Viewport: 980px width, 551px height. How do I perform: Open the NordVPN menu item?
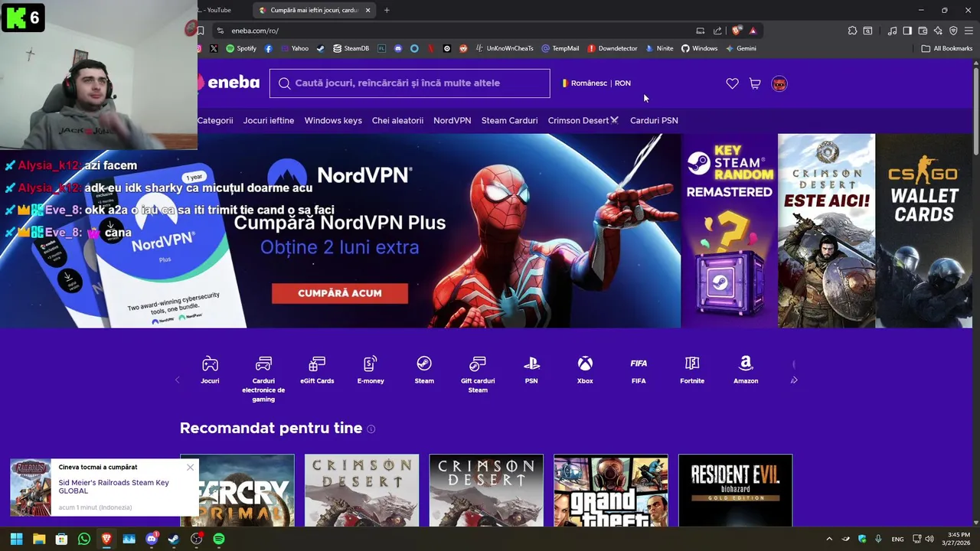tap(452, 120)
